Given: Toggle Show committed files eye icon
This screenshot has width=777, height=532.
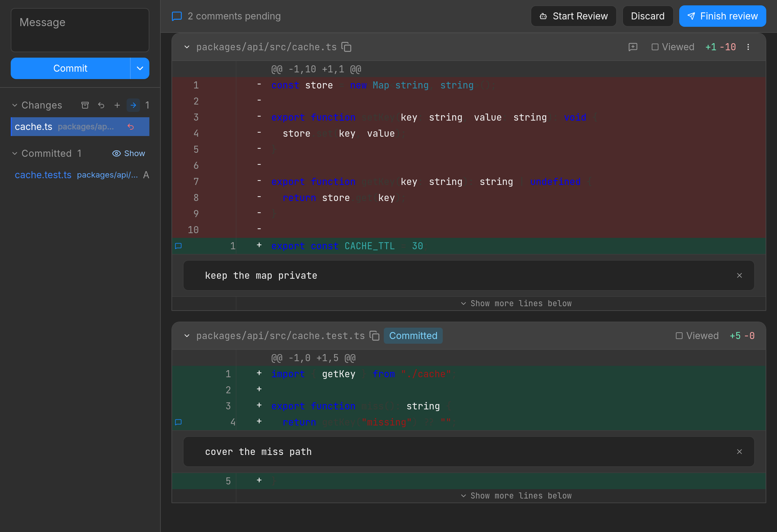Looking at the screenshot, I should click(129, 153).
